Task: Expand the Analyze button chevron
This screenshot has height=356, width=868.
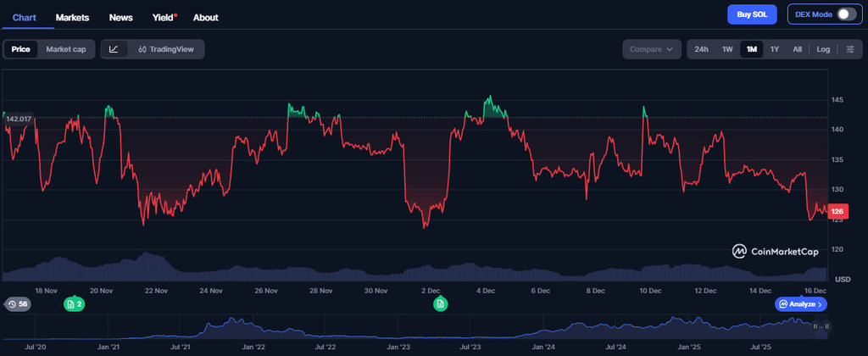Action: pos(821,303)
